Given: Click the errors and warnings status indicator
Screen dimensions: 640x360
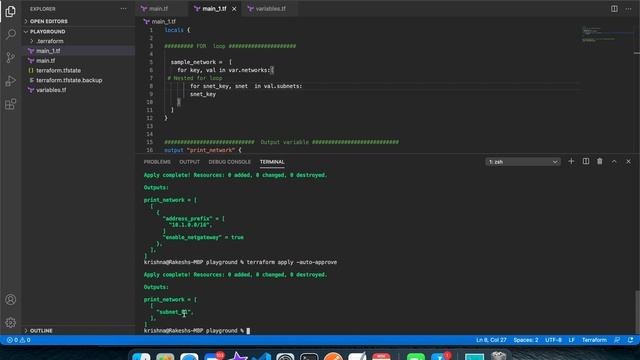Looking at the screenshot, I should click(18, 340).
